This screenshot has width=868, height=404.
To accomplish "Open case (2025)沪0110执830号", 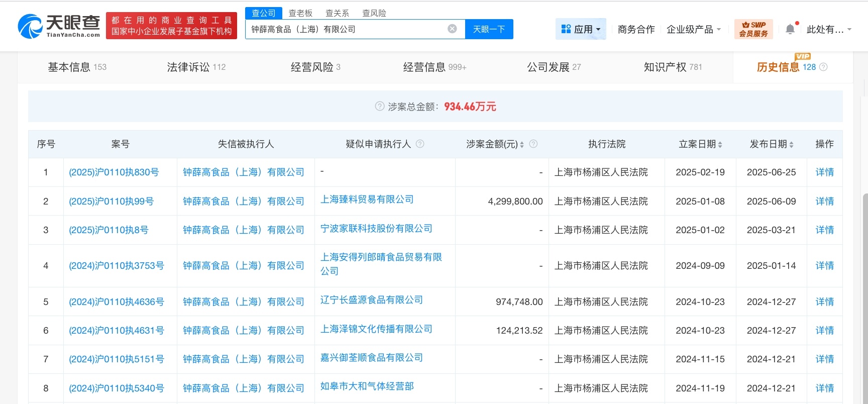I will (114, 172).
